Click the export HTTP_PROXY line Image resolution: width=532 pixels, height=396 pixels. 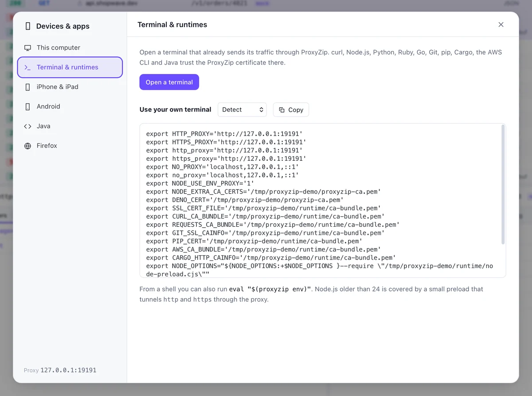[224, 134]
